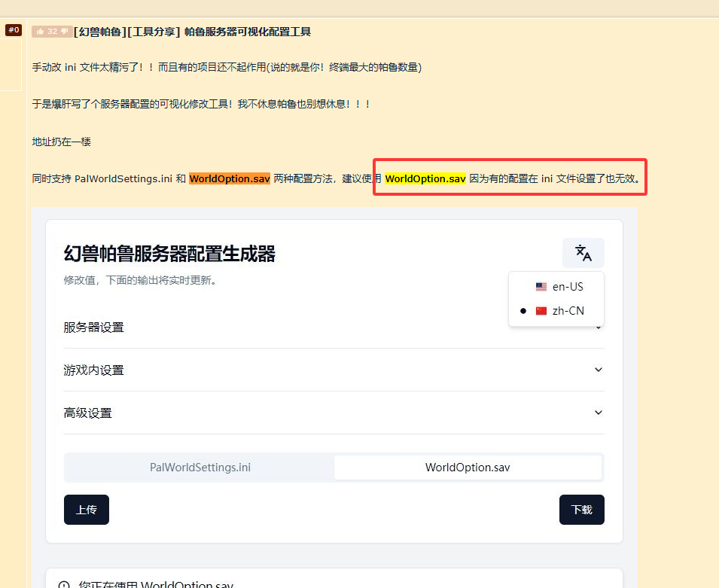The image size is (719, 588).
Task: Expand the 高级设置 chevron
Action: [599, 413]
